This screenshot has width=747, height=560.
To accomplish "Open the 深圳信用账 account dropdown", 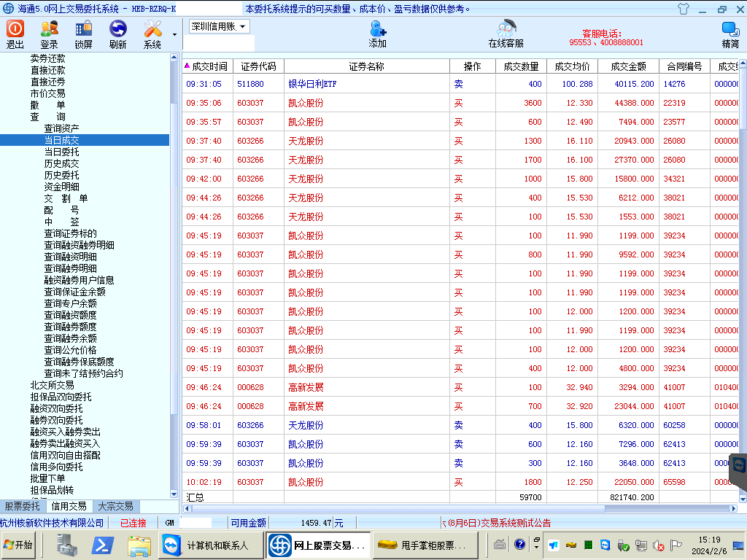I will [220, 26].
